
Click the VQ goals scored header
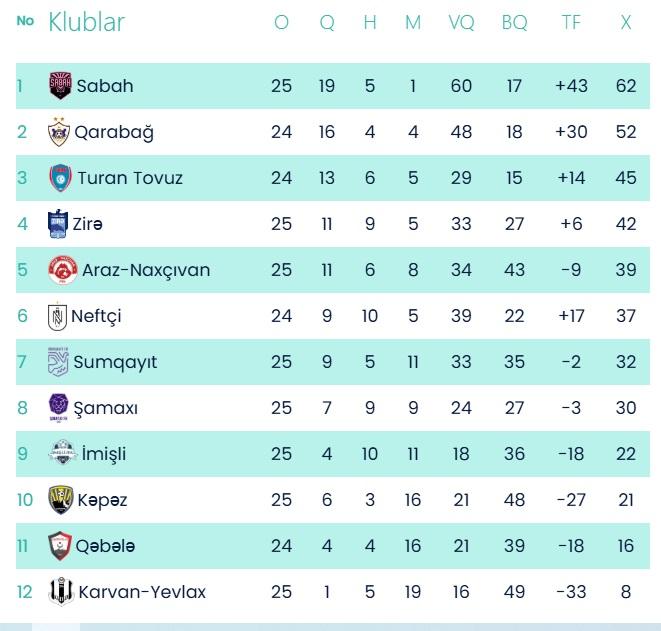[x=461, y=22]
